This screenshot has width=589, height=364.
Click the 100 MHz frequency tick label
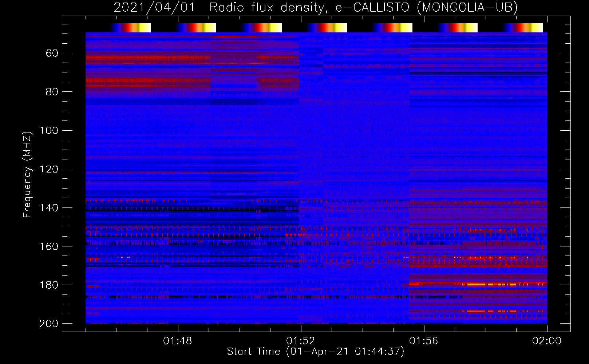click(x=49, y=131)
